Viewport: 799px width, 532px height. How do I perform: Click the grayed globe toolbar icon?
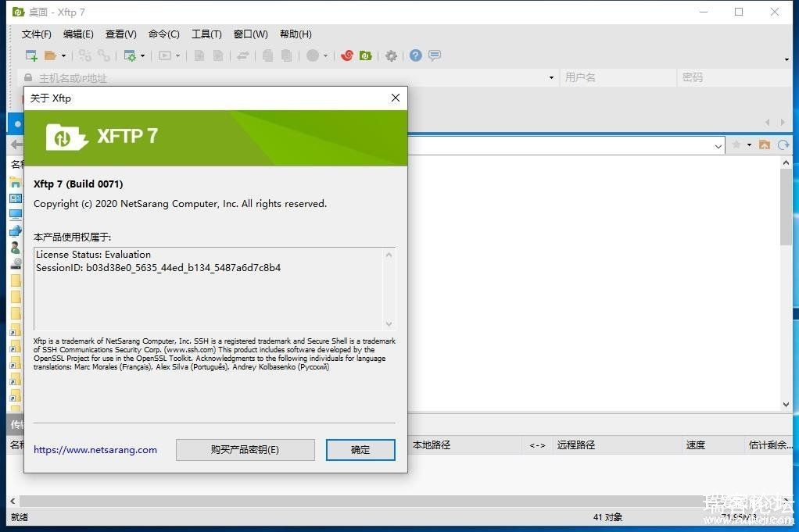coord(313,55)
